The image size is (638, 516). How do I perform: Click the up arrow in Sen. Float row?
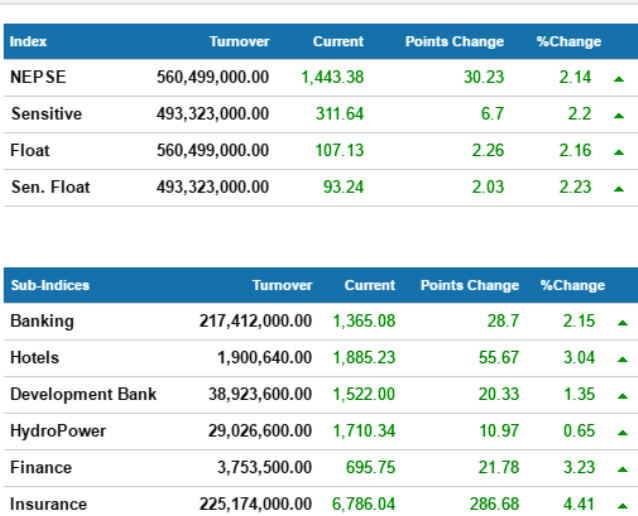point(618,189)
